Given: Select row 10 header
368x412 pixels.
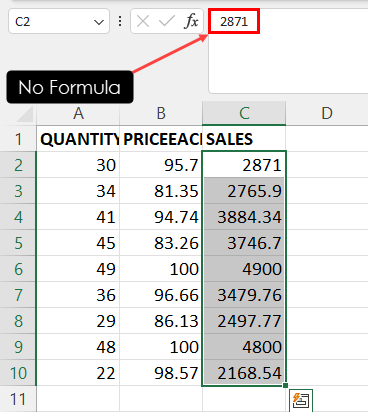Looking at the screenshot, I should click(x=18, y=373).
